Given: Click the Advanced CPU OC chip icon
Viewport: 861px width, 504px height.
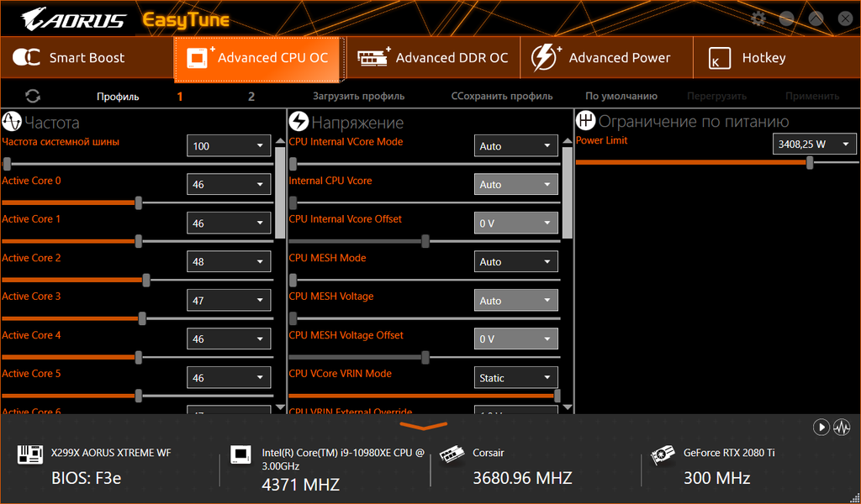Looking at the screenshot, I should (x=200, y=58).
